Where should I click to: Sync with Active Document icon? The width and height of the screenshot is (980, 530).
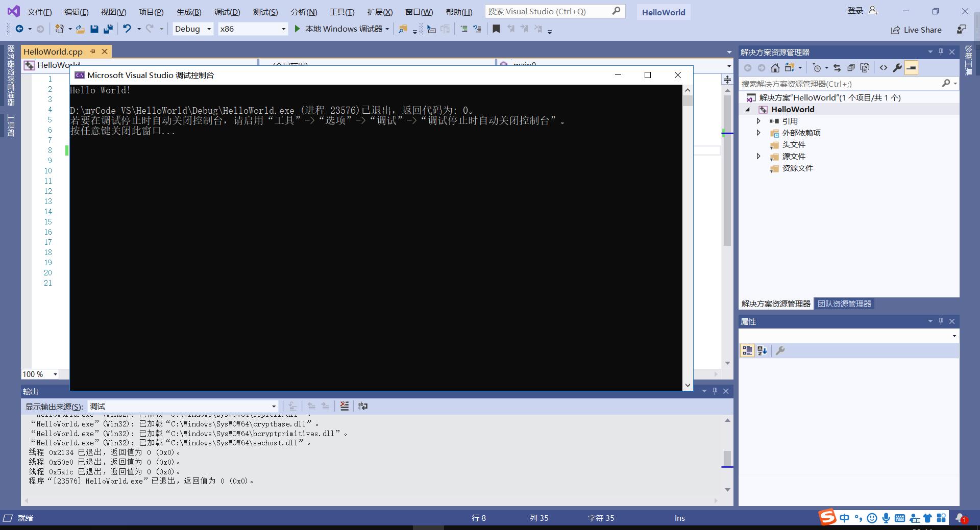click(837, 68)
